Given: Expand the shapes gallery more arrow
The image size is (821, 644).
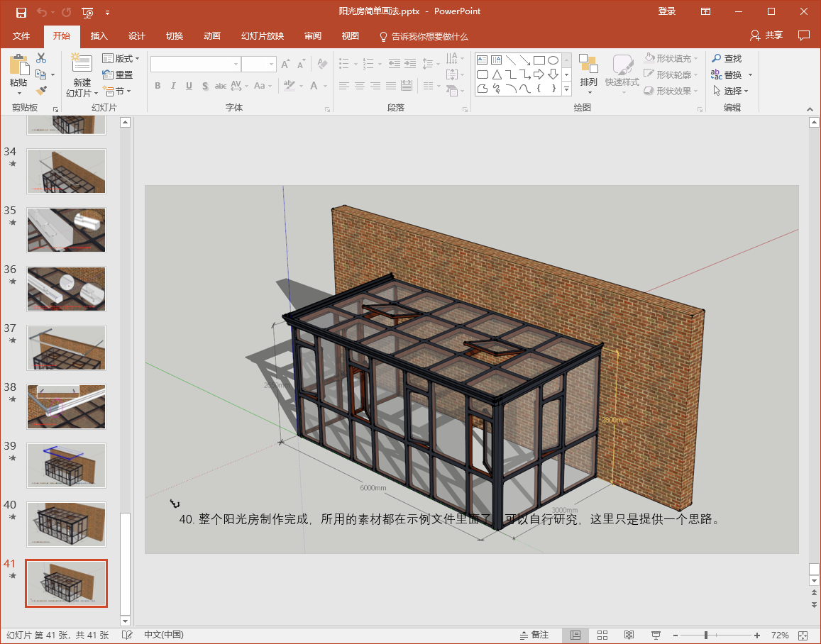Looking at the screenshot, I should (566, 90).
